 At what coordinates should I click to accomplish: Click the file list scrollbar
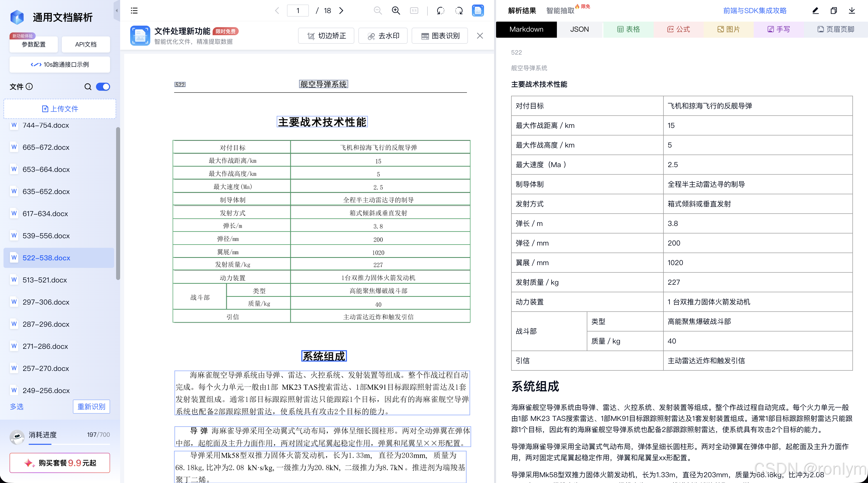(118, 204)
